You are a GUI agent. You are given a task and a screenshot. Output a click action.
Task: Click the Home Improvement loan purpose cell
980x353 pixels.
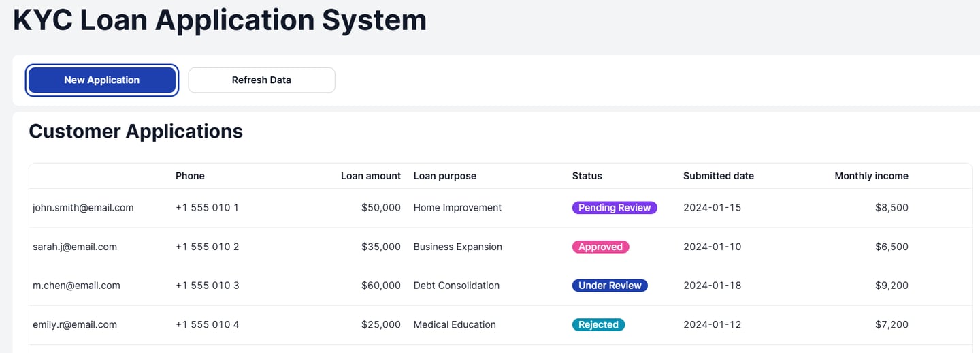[x=457, y=208]
